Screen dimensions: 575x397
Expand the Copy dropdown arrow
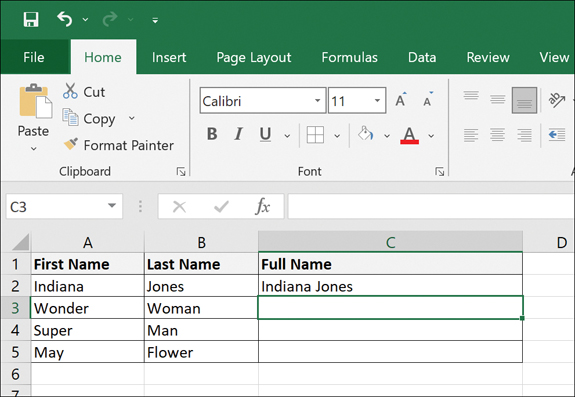click(132, 118)
